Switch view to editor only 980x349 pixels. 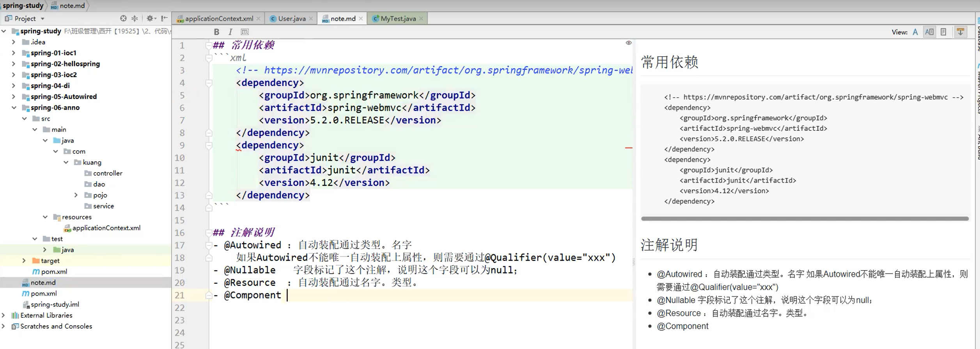tap(915, 32)
